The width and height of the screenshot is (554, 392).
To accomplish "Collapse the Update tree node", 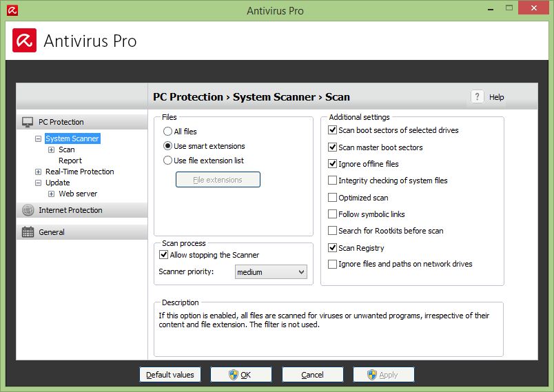I will pos(38,183).
